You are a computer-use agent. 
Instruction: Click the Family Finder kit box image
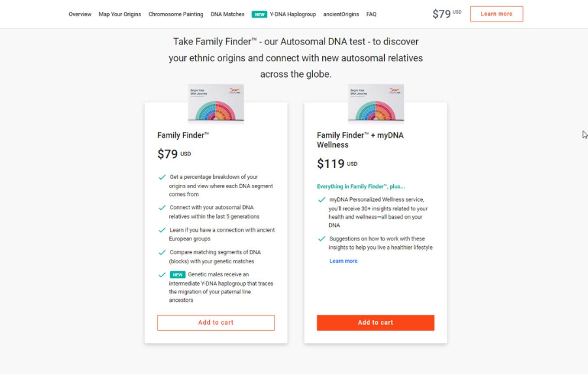tap(216, 103)
